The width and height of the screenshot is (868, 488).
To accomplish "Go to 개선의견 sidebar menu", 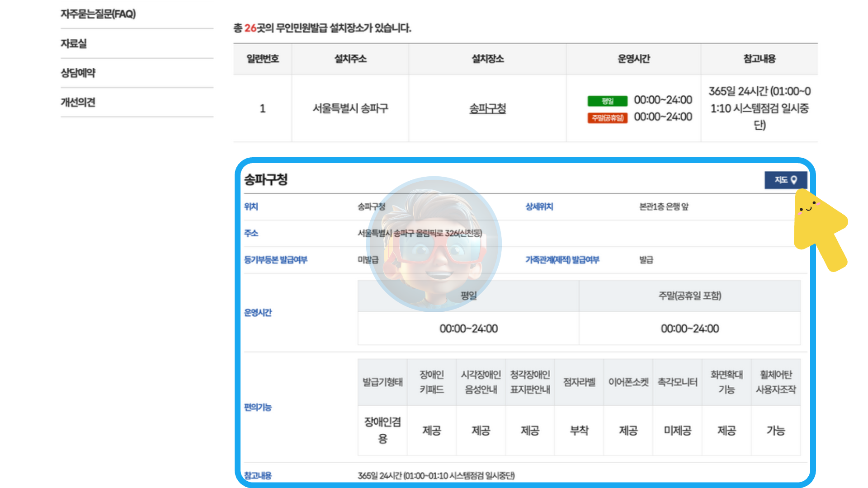I will pos(78,102).
